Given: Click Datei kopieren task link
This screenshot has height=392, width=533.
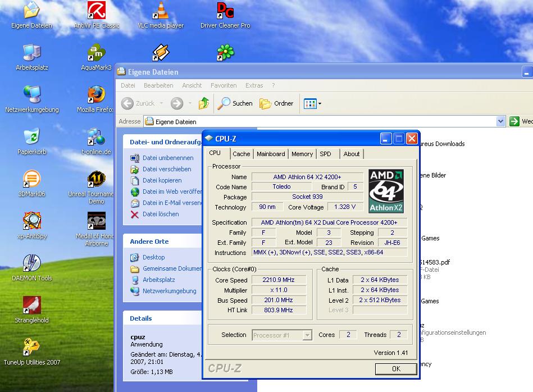Looking at the screenshot, I should point(156,180).
